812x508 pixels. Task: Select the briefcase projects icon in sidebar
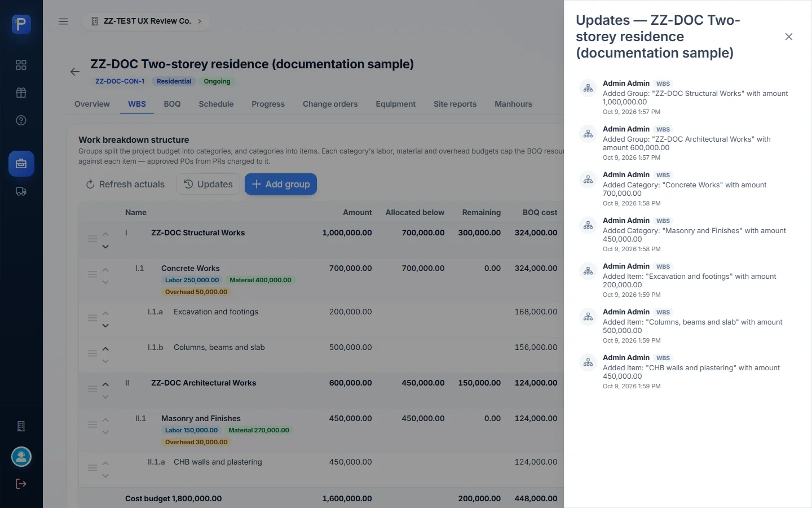(21, 164)
